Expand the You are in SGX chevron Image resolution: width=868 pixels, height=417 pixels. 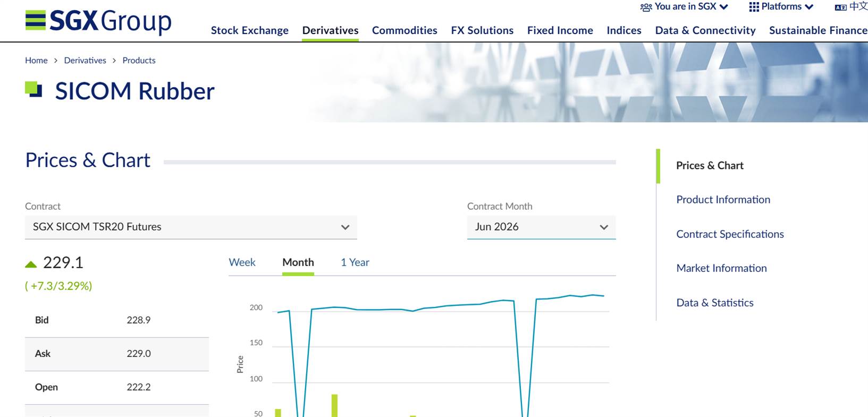click(x=723, y=7)
